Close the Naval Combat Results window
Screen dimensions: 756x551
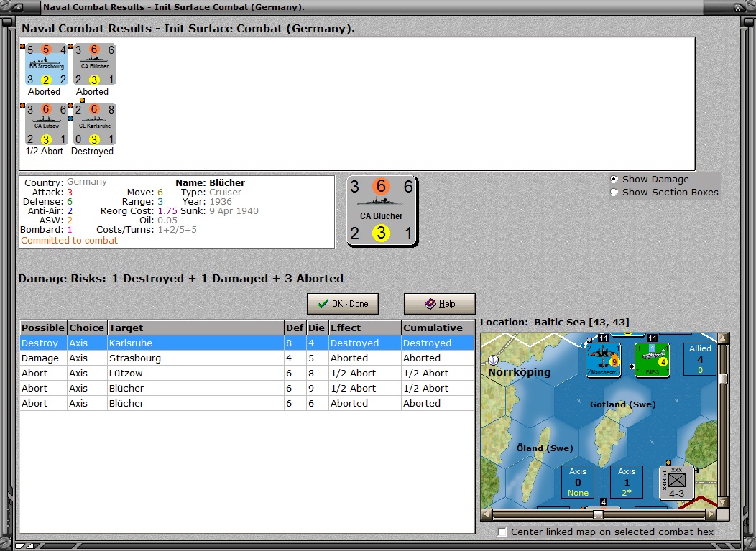point(738,7)
